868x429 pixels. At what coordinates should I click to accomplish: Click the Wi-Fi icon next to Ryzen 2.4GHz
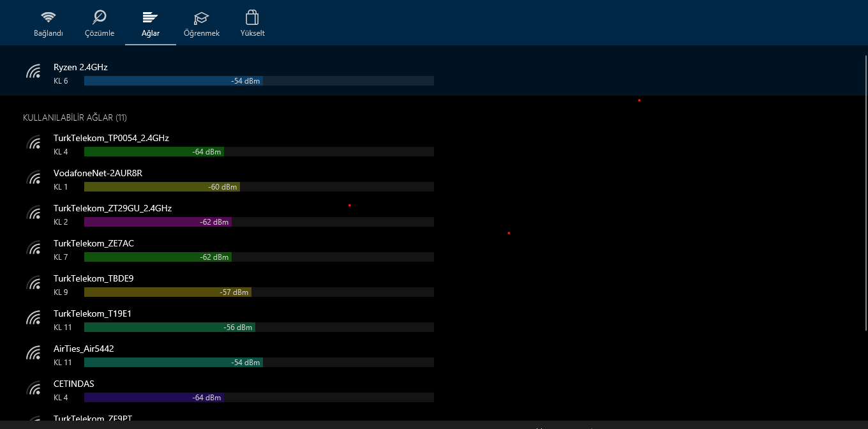pyautogui.click(x=34, y=71)
